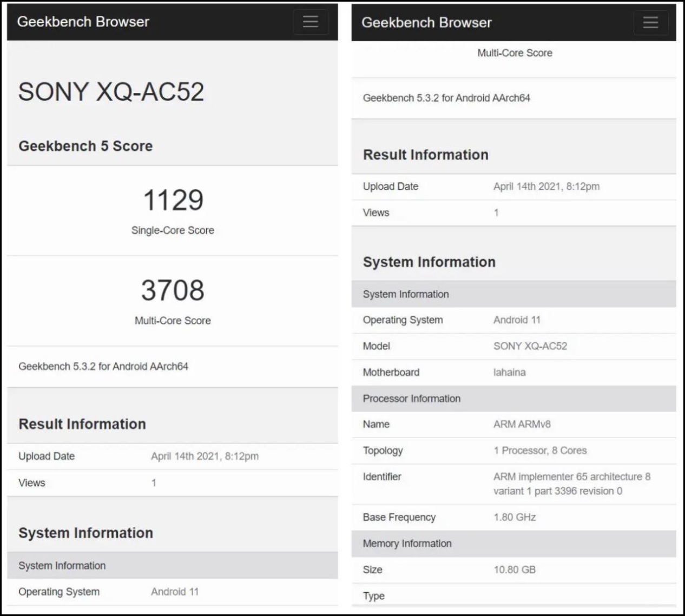Click Geekbench 5.3.2 version text in right panel
The height and width of the screenshot is (616, 685).
pyautogui.click(x=446, y=98)
